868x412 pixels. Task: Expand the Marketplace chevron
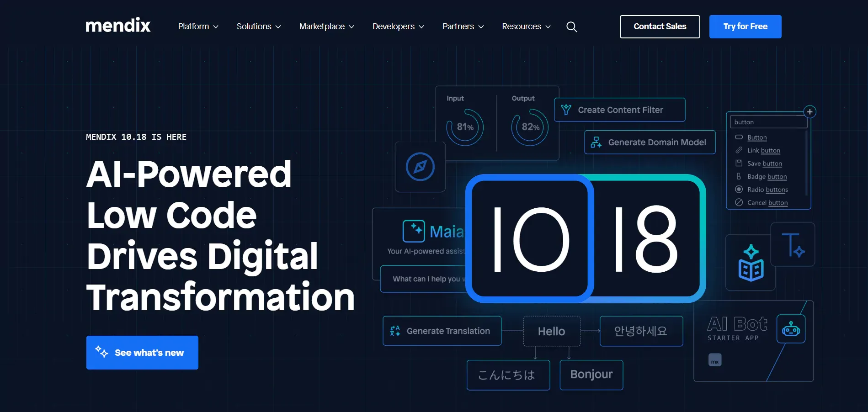click(x=351, y=27)
